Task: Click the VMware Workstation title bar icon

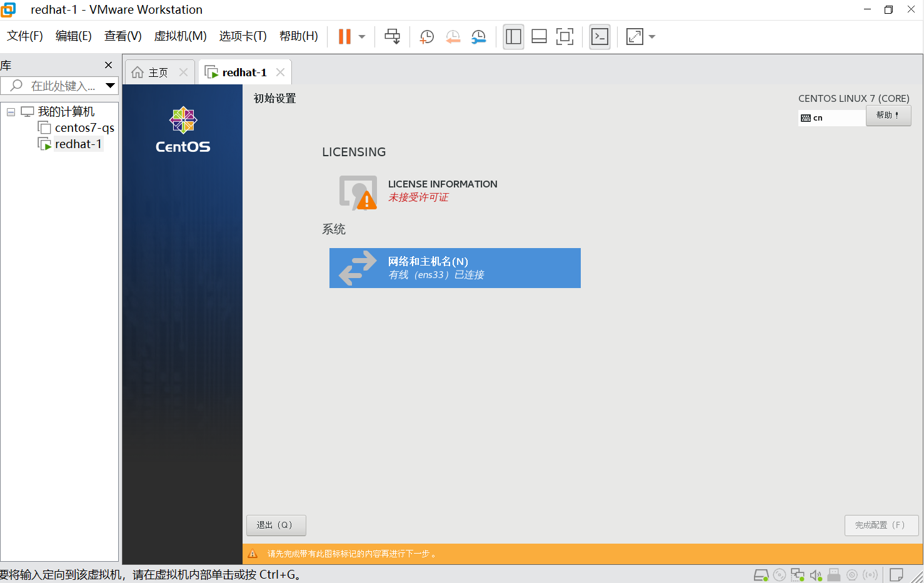Action: (x=8, y=9)
